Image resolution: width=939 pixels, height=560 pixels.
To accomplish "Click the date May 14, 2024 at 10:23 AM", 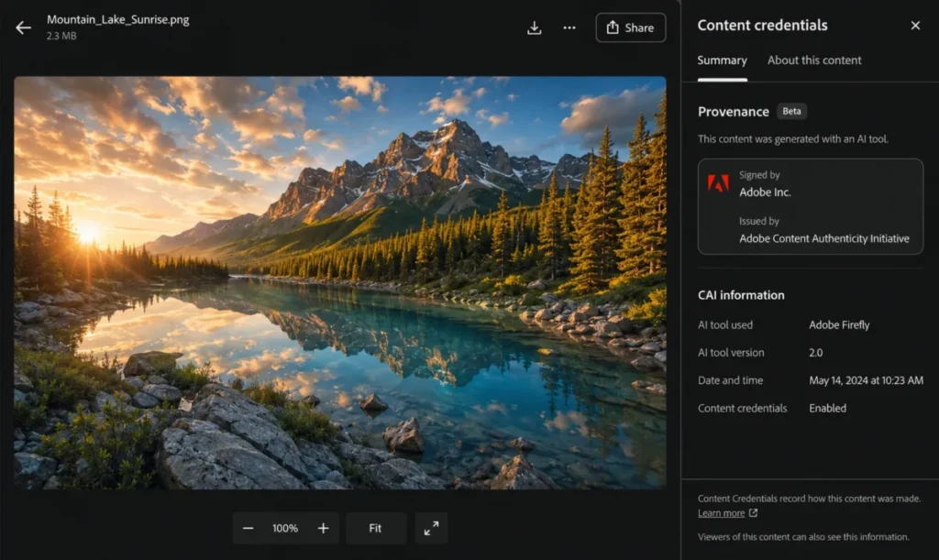I will coord(866,380).
